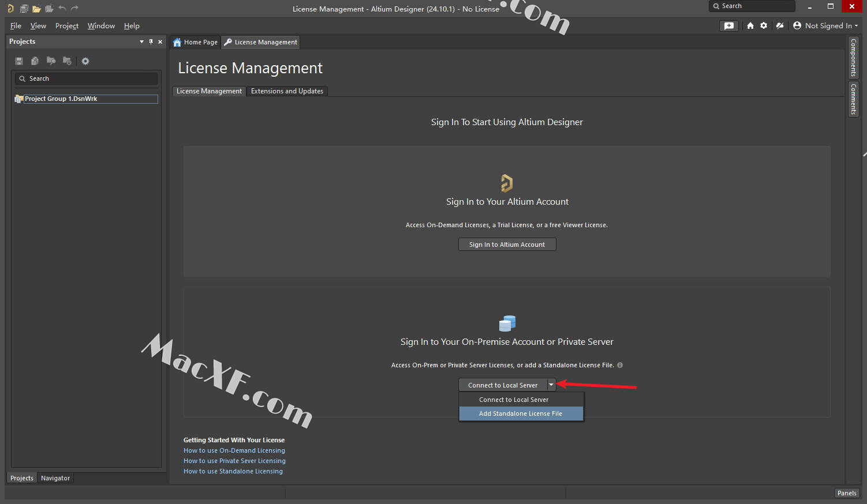
Task: Switch to the Navigator bottom tab
Action: point(55,478)
